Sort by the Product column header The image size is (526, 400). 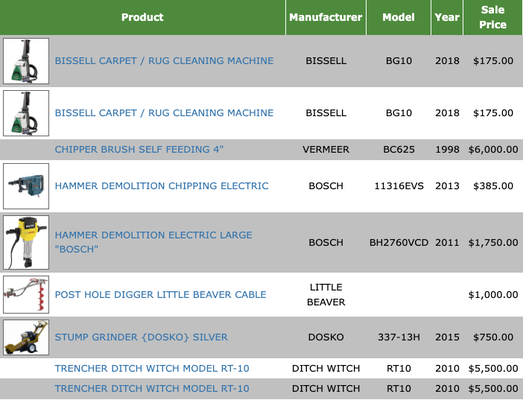coord(142,17)
